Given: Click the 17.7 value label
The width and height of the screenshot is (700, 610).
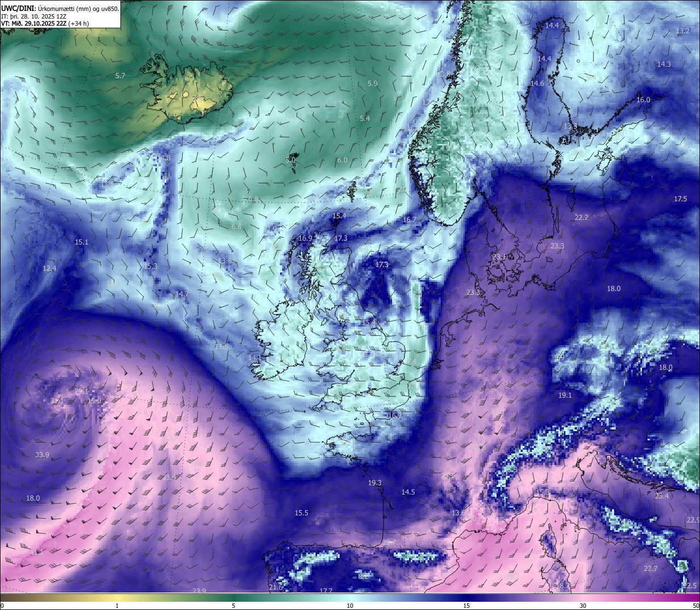Looking at the screenshot, I should (x=326, y=591).
